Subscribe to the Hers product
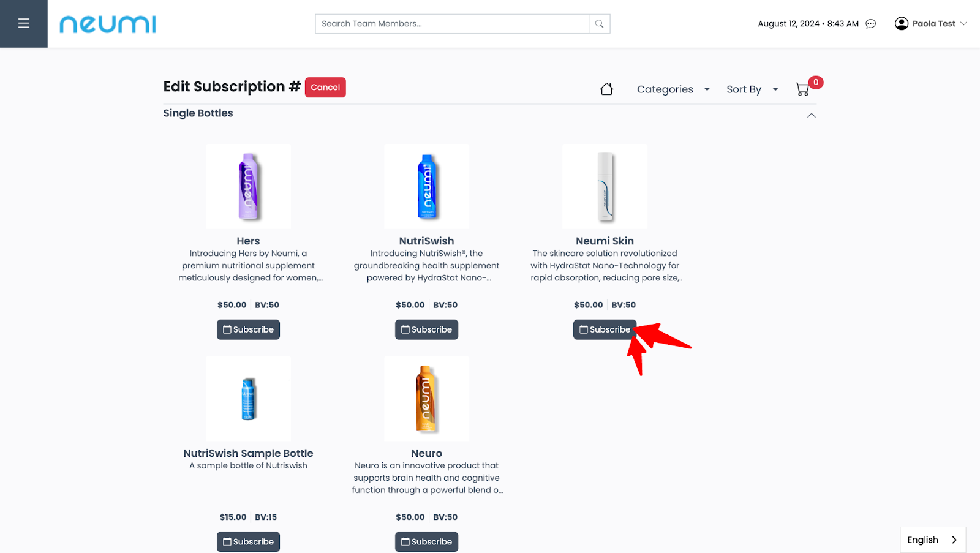Viewport: 980px width, 553px height. 248,329
